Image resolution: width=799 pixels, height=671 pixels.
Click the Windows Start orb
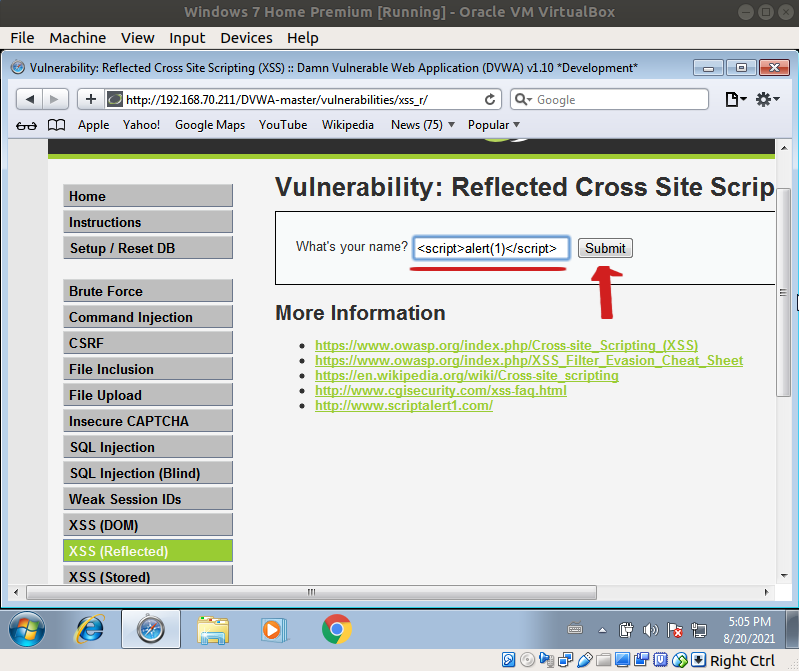tap(26, 629)
